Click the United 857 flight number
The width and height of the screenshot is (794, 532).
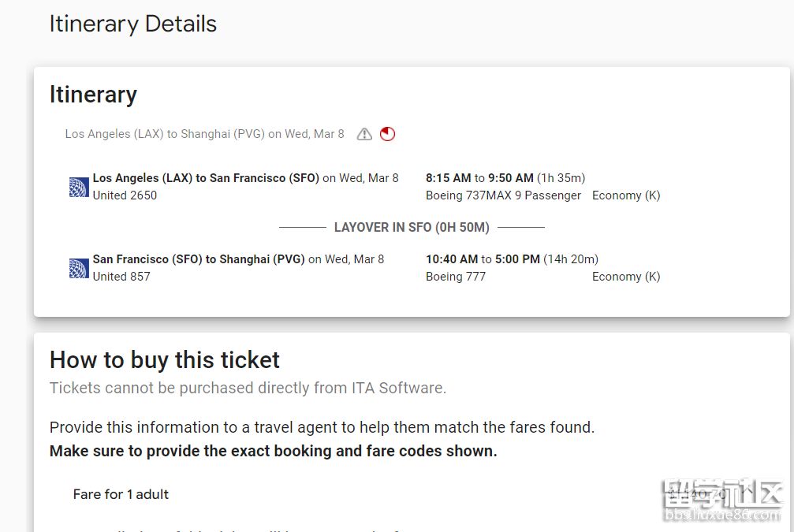121,277
